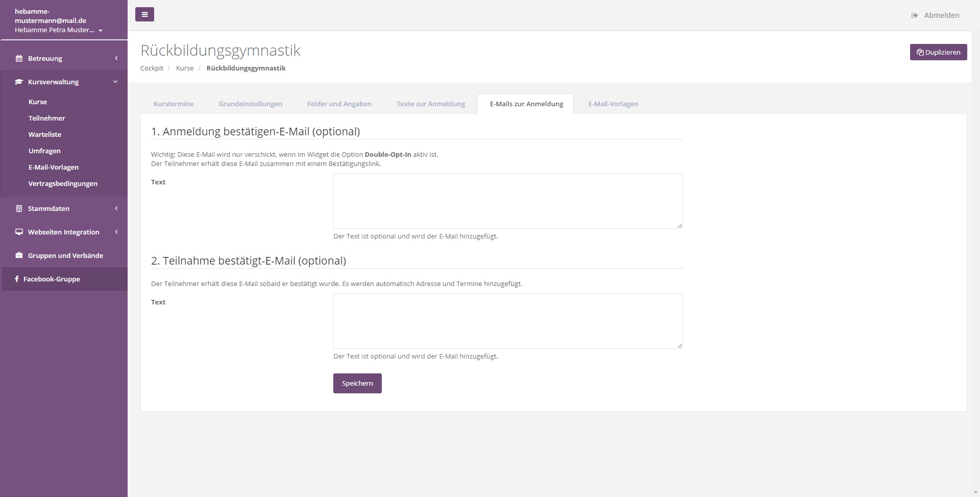This screenshot has height=497, width=980.
Task: Open the Felder und Angaben tab
Action: [x=339, y=104]
